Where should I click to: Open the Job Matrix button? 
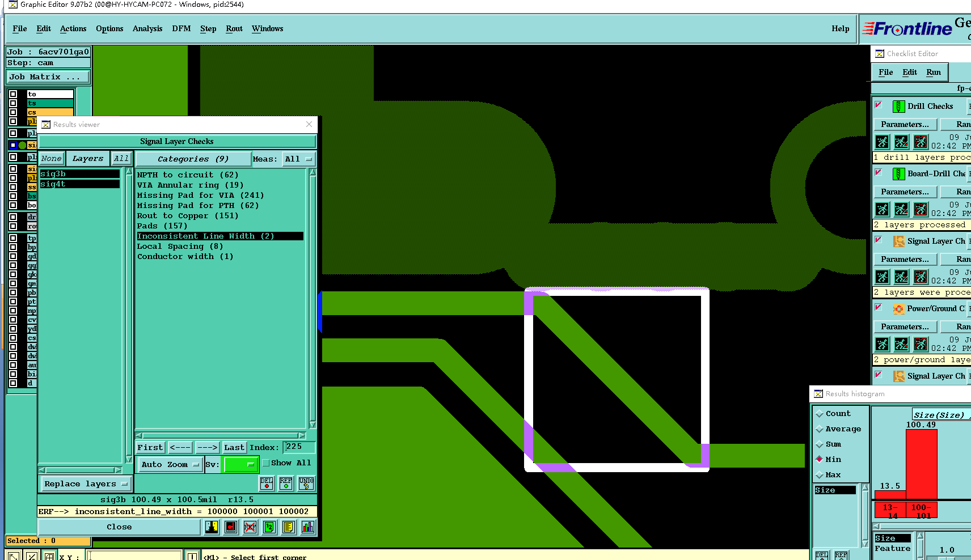(48, 77)
